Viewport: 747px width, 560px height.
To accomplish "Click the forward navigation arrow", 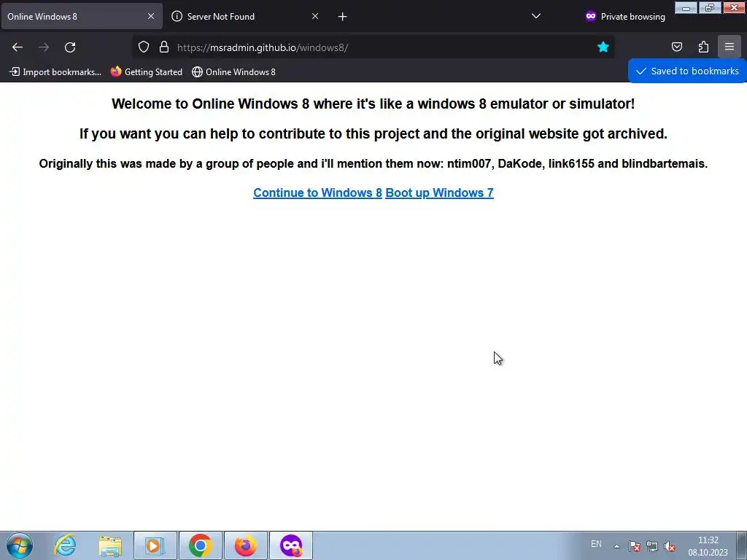I will click(x=44, y=47).
